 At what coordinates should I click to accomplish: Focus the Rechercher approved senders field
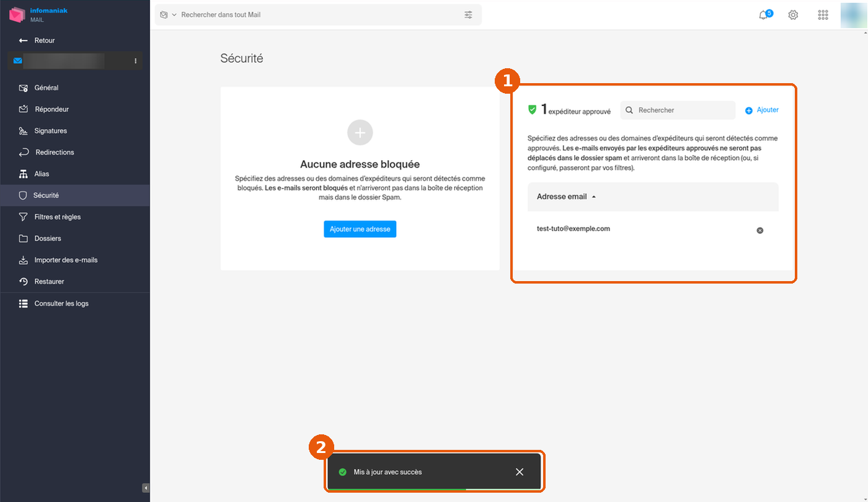click(x=678, y=110)
